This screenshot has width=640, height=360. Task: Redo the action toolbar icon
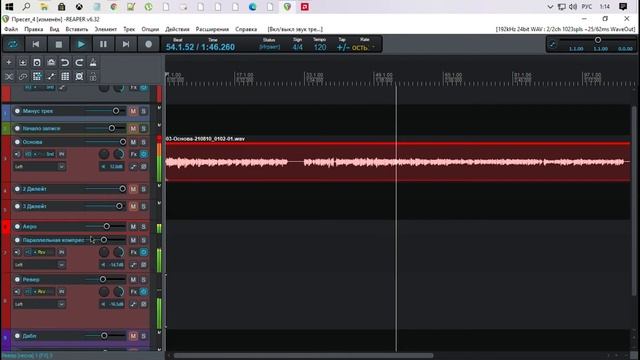pos(79,62)
